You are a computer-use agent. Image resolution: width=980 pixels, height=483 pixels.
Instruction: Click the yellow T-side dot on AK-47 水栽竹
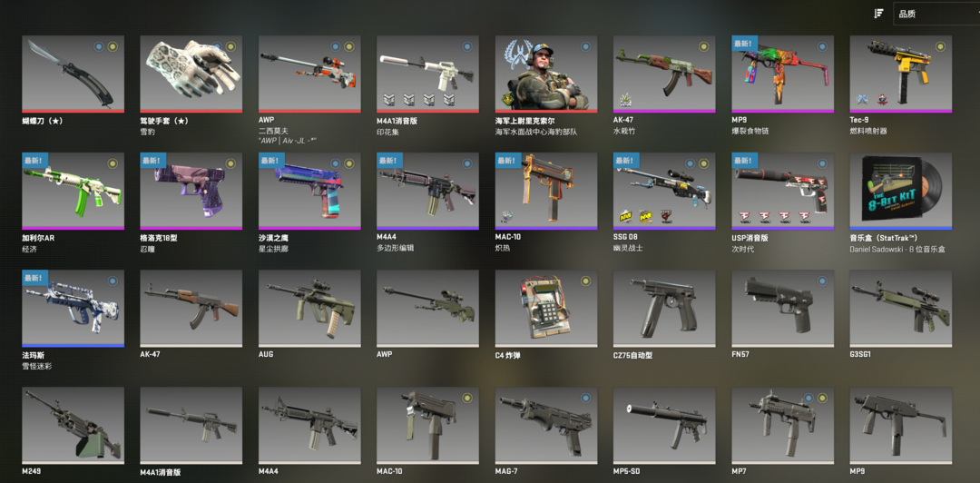704,46
